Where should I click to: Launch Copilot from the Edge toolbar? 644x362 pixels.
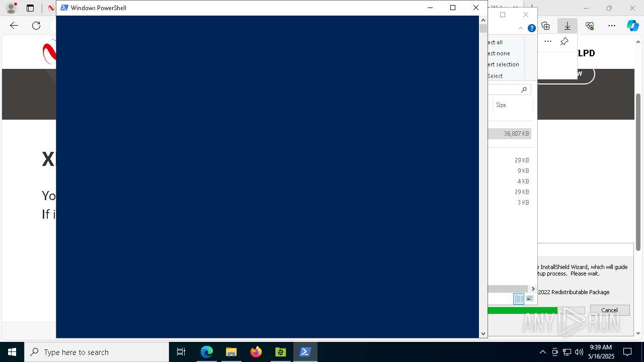pos(632,26)
